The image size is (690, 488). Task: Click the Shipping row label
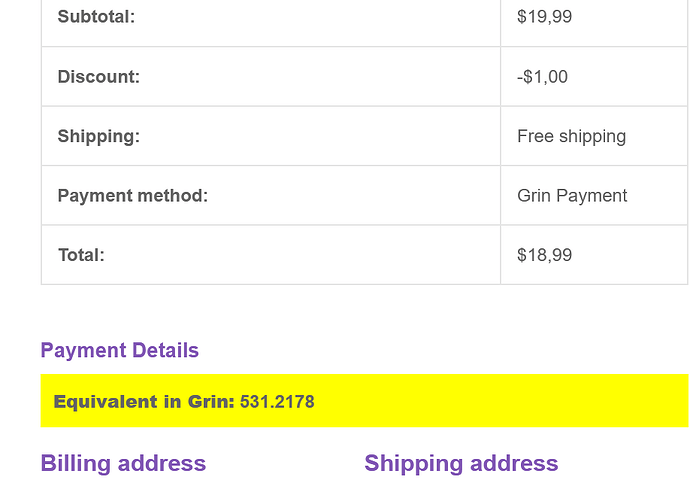tap(99, 136)
